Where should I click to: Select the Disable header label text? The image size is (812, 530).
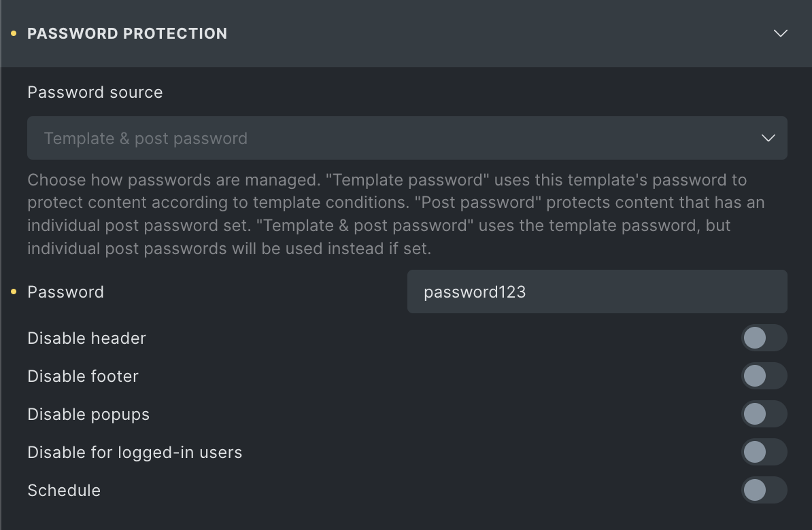click(x=86, y=338)
